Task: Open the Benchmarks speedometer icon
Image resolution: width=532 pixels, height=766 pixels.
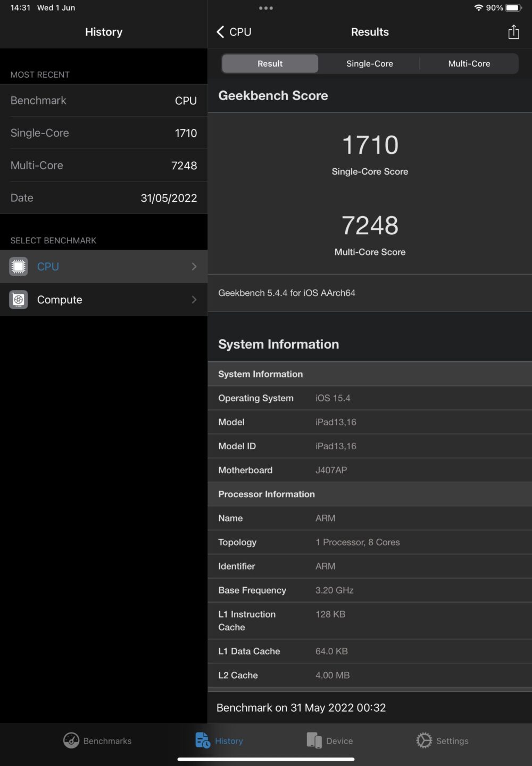Action: pyautogui.click(x=71, y=740)
